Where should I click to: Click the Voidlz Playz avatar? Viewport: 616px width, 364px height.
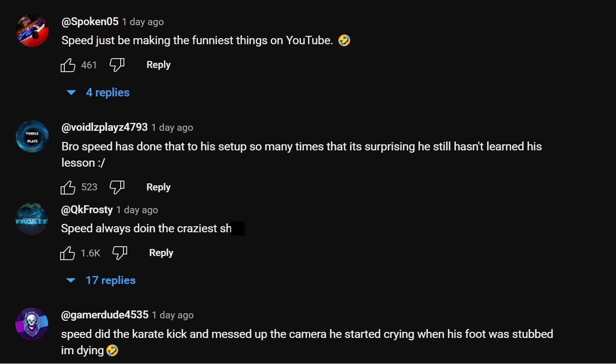(32, 136)
